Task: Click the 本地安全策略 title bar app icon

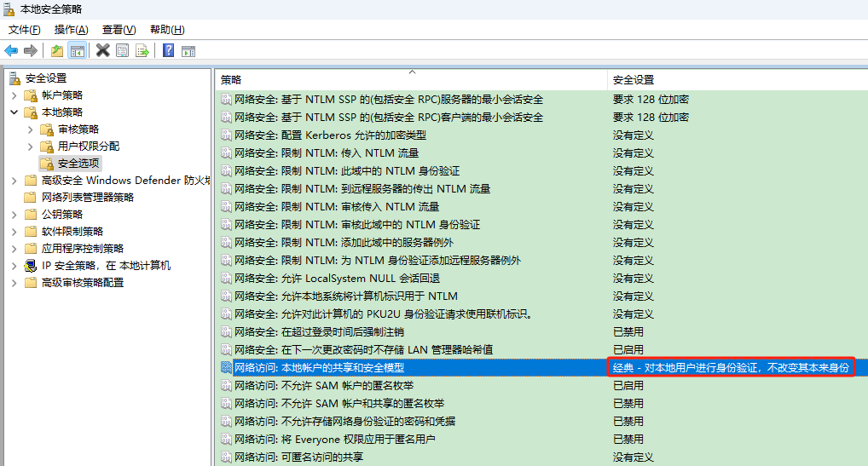Action: (9, 9)
